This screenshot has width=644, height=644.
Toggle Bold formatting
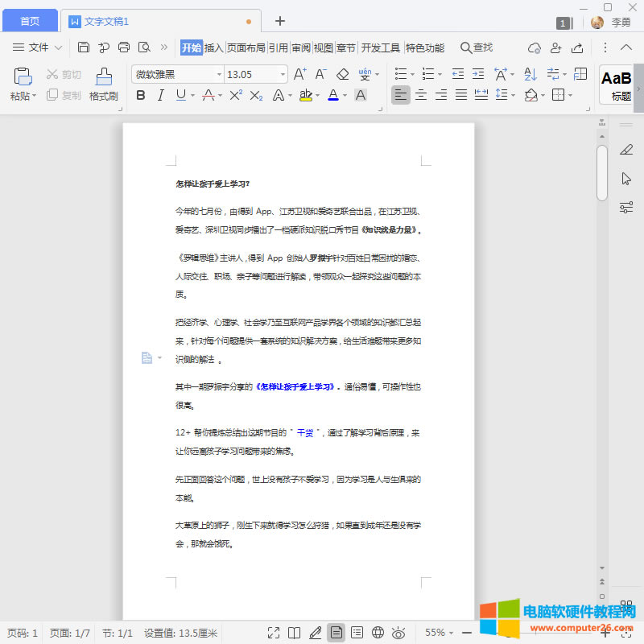[141, 95]
